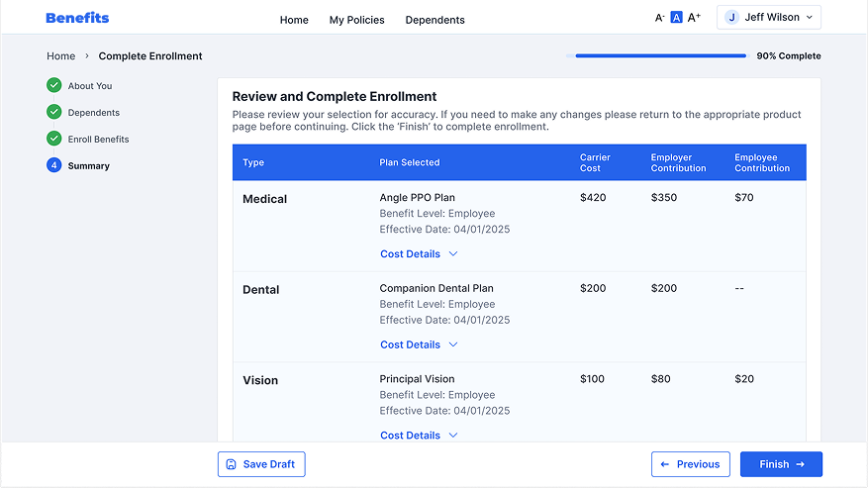
Task: Expand Cost Details for Vision plan
Action: pos(419,436)
